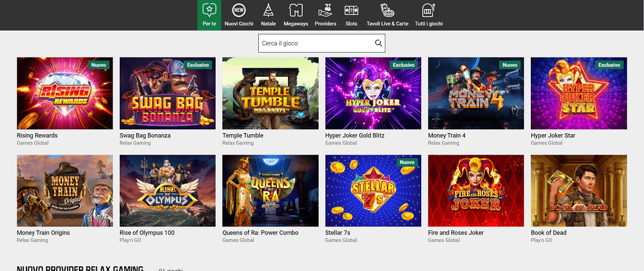Select the Nuovi Giochi tab label
The image size is (644, 271).
[x=239, y=24]
